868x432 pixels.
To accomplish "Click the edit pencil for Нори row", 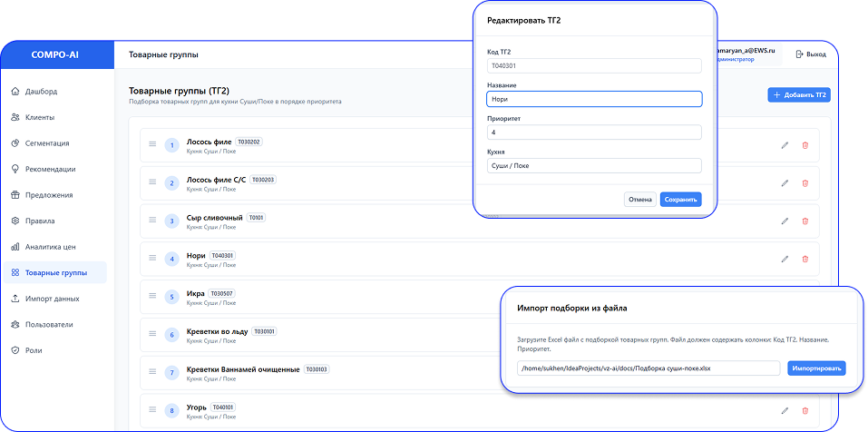I will point(785,260).
